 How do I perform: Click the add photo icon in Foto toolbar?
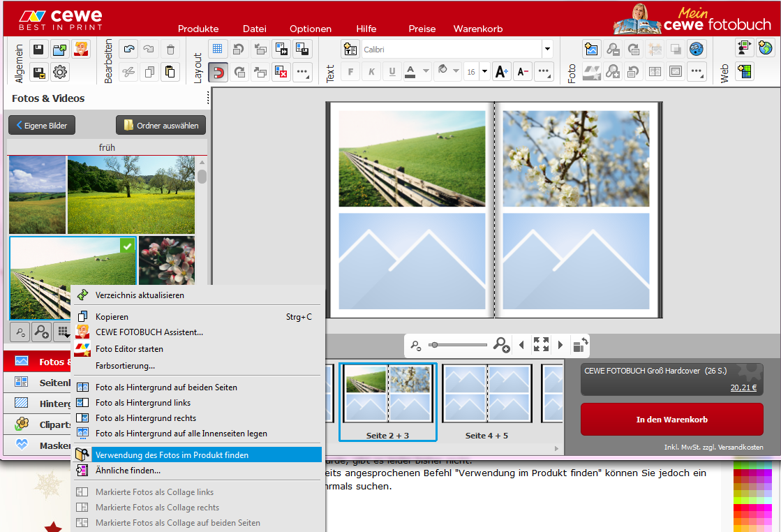coord(592,49)
